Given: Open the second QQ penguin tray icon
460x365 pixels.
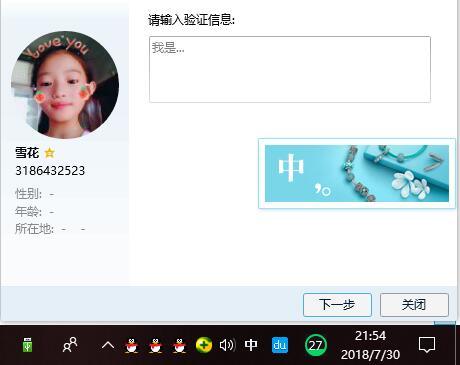Looking at the screenshot, I should pyautogui.click(x=156, y=345).
